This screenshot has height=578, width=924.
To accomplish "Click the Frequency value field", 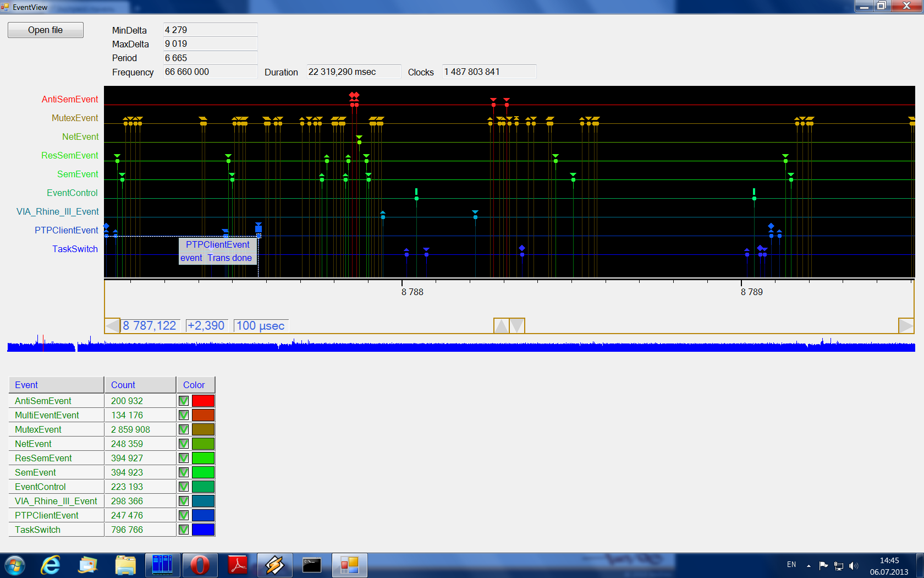I will (211, 72).
